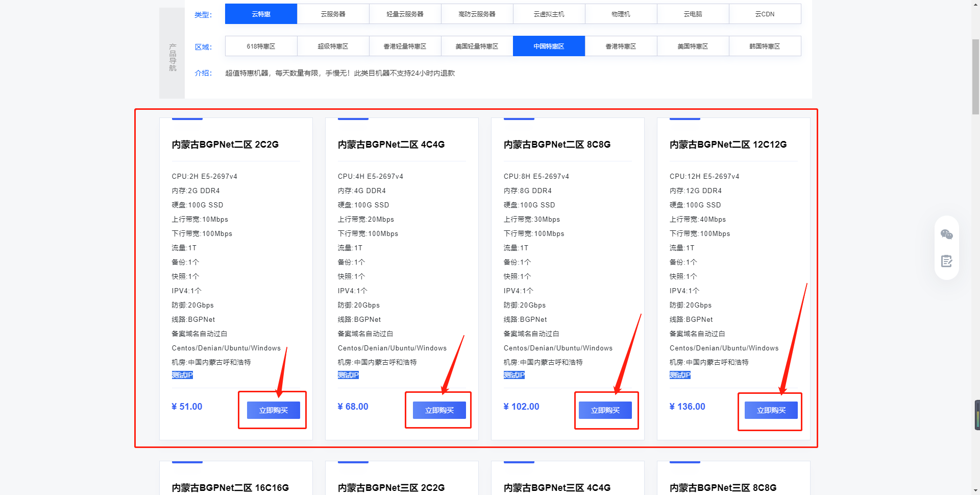Viewport: 980px width, 495px height.
Task: Open the feedback form icon
Action: tap(946, 261)
